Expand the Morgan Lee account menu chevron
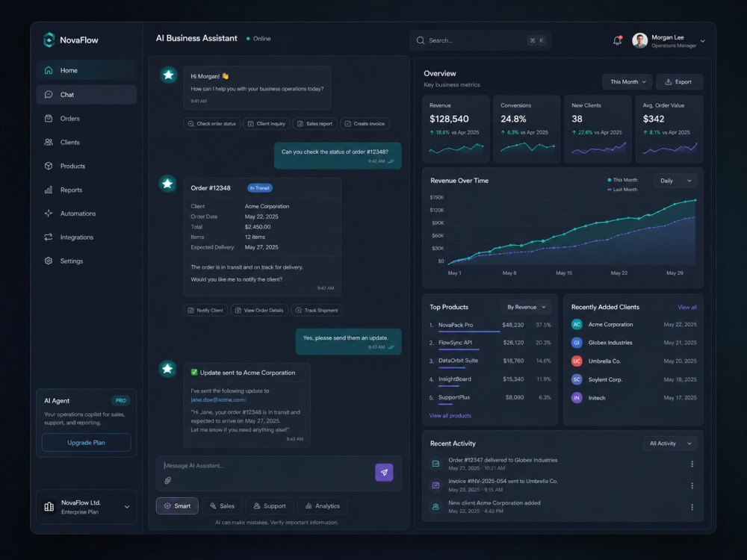747x560 pixels. (702, 41)
